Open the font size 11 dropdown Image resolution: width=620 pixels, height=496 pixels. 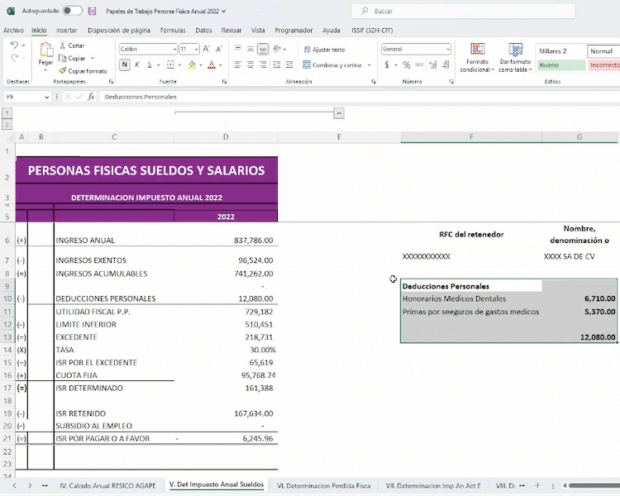(x=196, y=49)
